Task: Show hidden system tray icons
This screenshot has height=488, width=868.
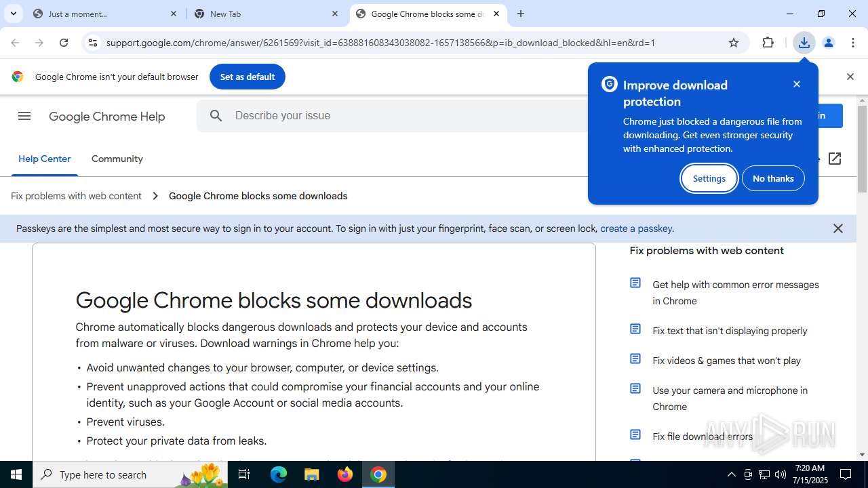Action: tap(731, 474)
